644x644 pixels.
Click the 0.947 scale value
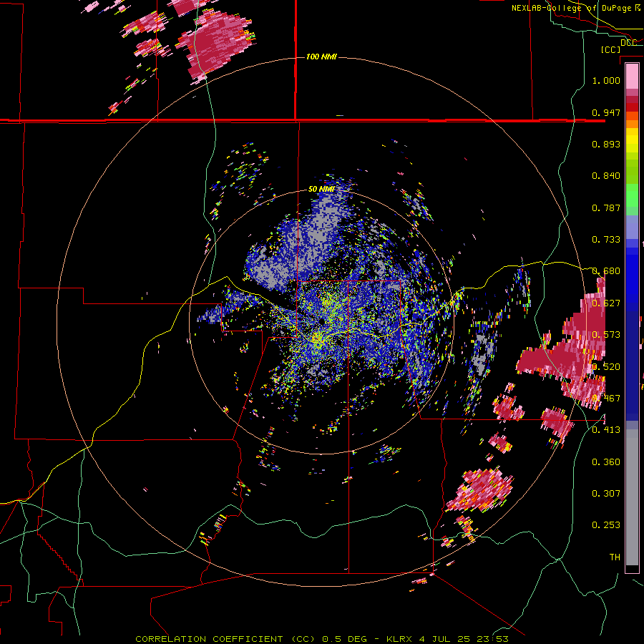(x=606, y=112)
